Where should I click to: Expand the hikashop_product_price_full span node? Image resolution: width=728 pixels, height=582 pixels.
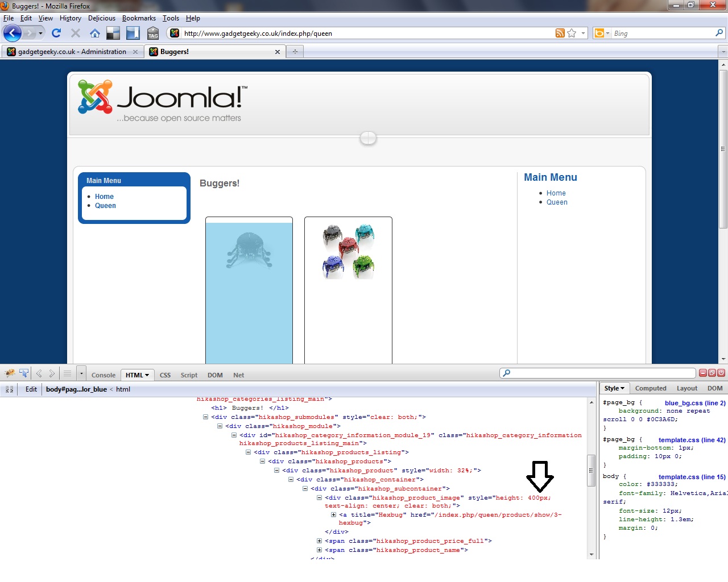tap(319, 541)
